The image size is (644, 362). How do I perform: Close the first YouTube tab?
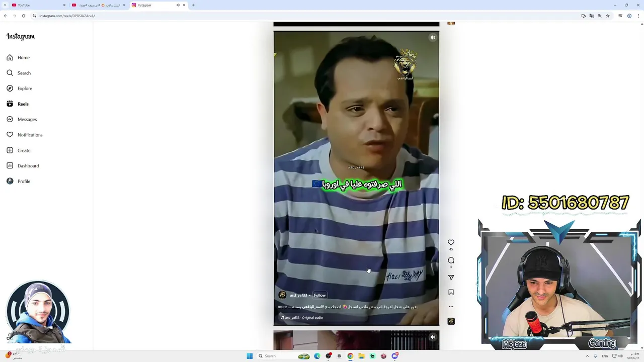pyautogui.click(x=64, y=5)
